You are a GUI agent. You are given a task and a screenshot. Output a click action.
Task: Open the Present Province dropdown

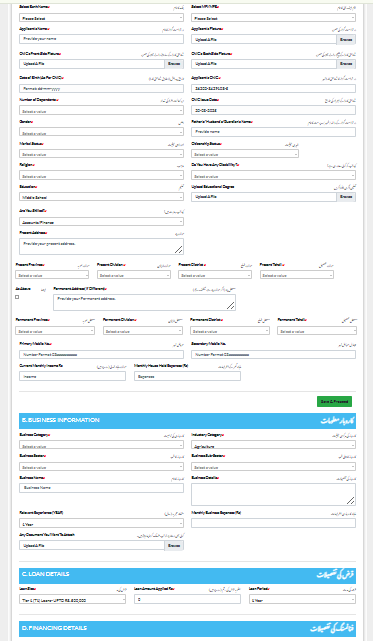(x=52, y=275)
